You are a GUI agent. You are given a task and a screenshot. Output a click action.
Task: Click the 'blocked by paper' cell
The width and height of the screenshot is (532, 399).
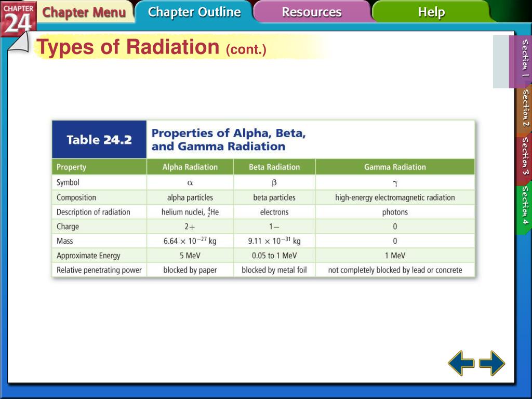tap(190, 270)
